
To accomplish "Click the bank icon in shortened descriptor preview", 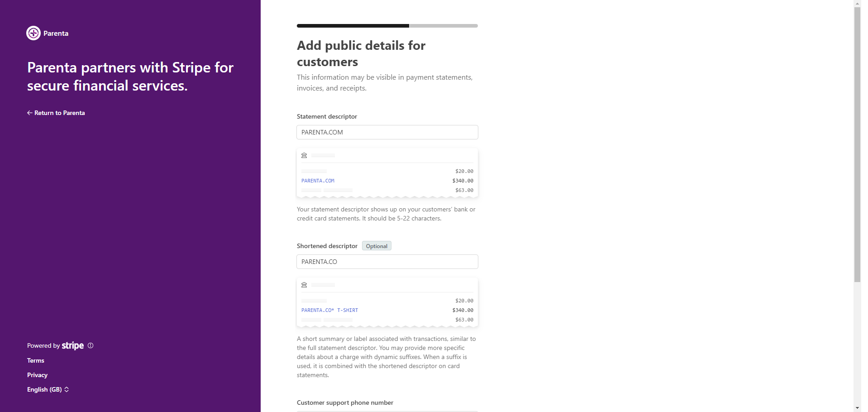I will [x=304, y=285].
